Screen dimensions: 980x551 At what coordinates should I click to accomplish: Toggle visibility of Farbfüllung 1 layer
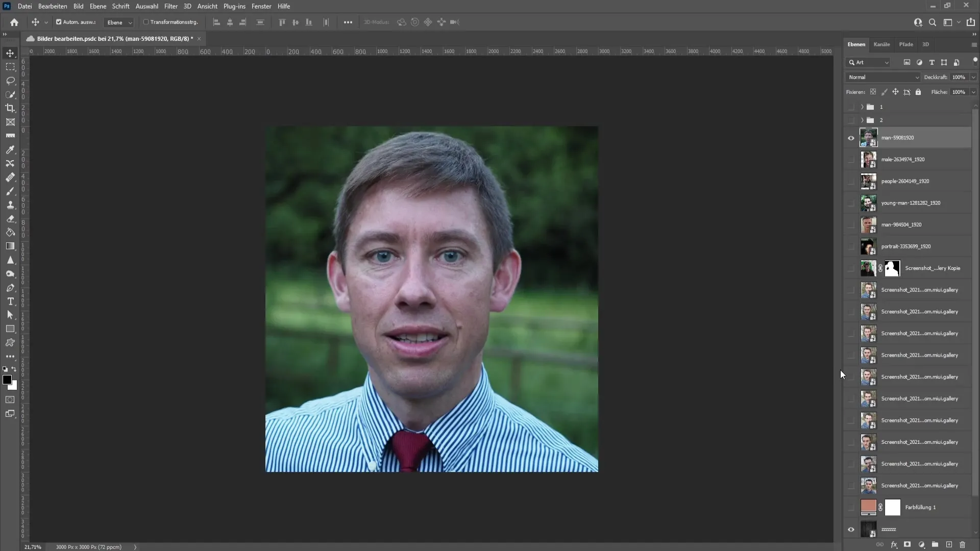[x=851, y=507]
